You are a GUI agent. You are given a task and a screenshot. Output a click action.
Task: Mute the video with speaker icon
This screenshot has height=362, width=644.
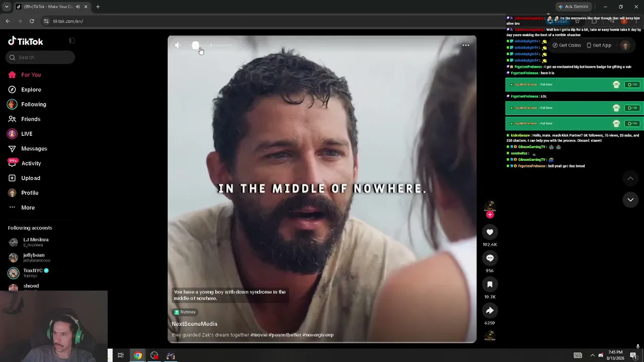coord(178,45)
